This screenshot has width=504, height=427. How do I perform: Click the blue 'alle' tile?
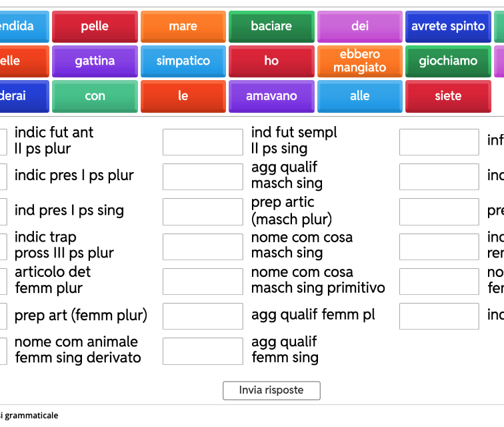pyautogui.click(x=359, y=96)
